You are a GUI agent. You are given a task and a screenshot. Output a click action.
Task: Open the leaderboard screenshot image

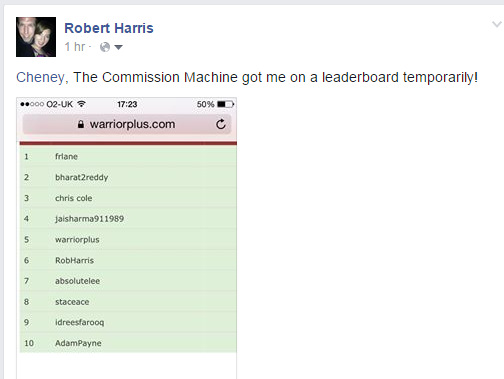[x=127, y=238]
